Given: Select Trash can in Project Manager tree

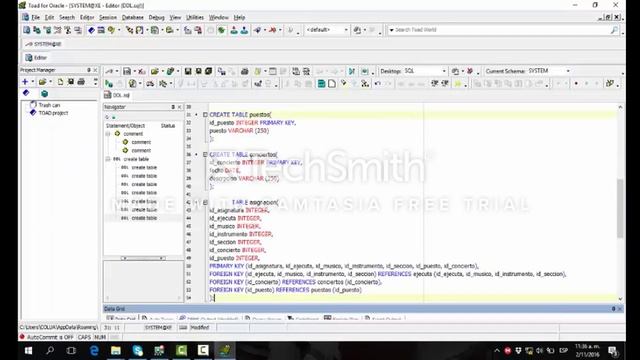Looking at the screenshot, I should point(49,105).
